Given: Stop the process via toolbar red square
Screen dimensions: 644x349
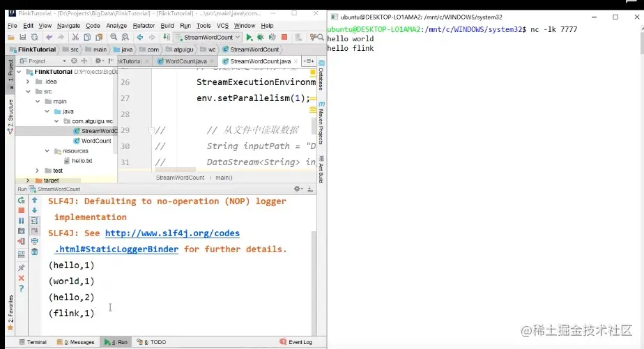Looking at the screenshot, I should click(284, 38).
